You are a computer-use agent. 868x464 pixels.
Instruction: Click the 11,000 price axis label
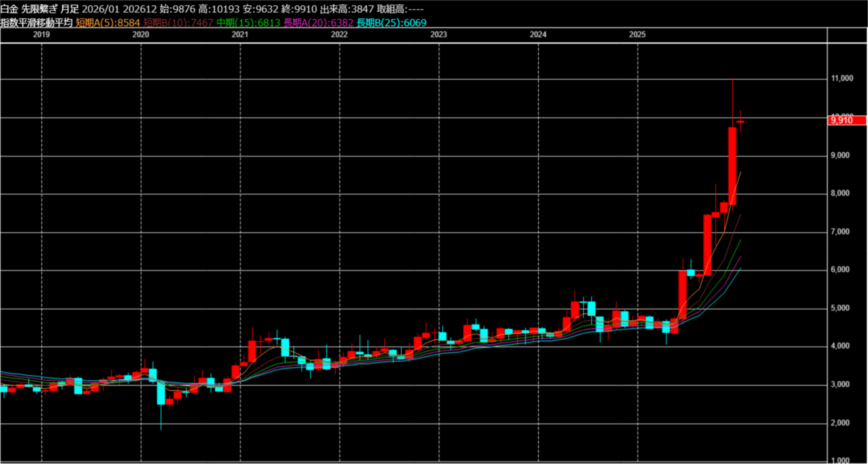click(842, 78)
